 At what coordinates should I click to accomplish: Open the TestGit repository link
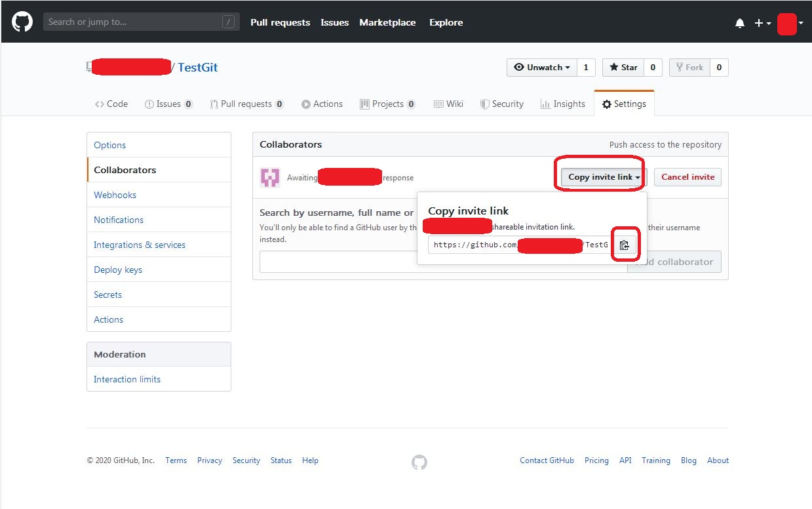(x=198, y=67)
